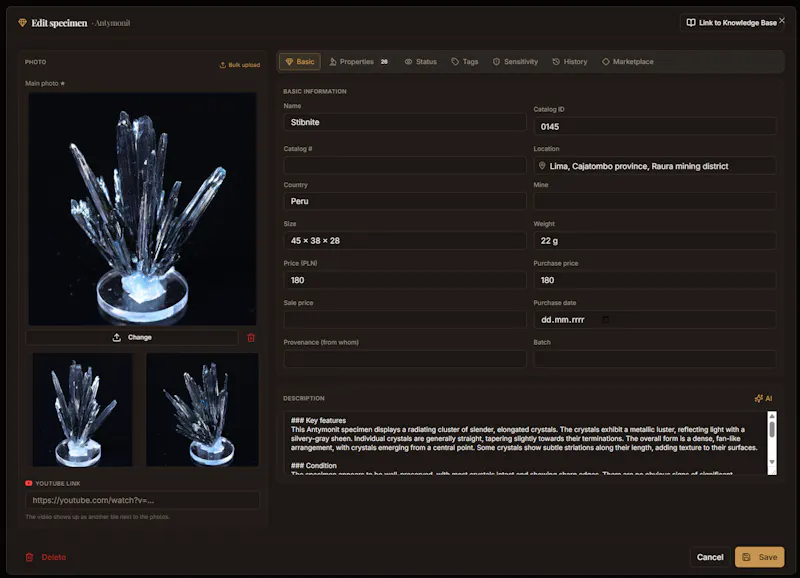Click the 'Main photo' label text
This screenshot has height=578, width=800.
[42, 83]
